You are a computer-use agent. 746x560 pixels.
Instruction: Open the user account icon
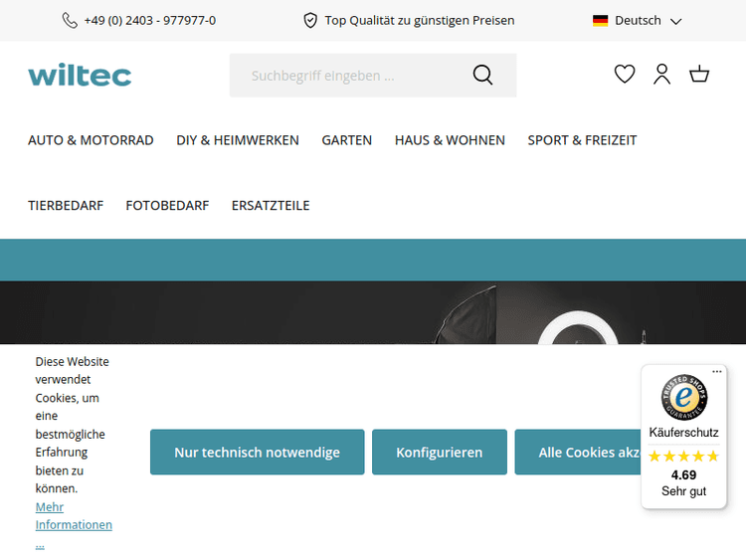coord(661,75)
